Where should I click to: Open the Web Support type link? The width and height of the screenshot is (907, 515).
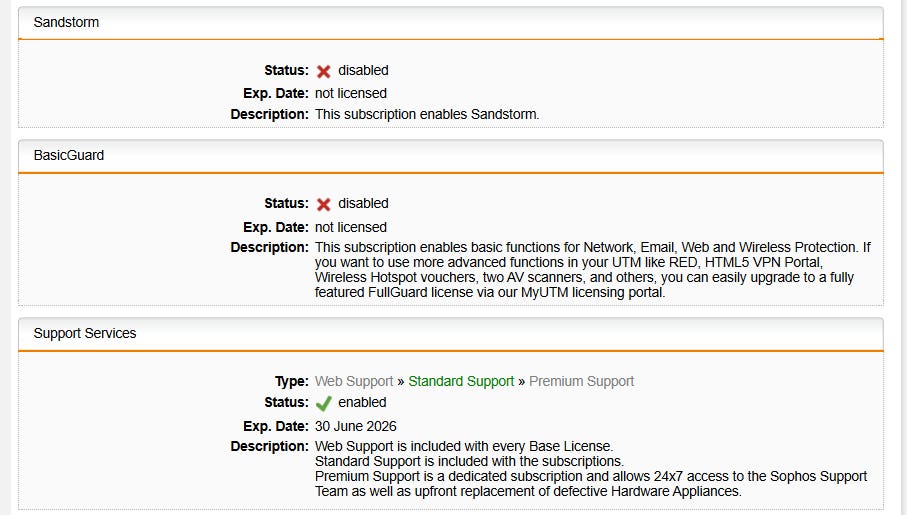tap(355, 381)
